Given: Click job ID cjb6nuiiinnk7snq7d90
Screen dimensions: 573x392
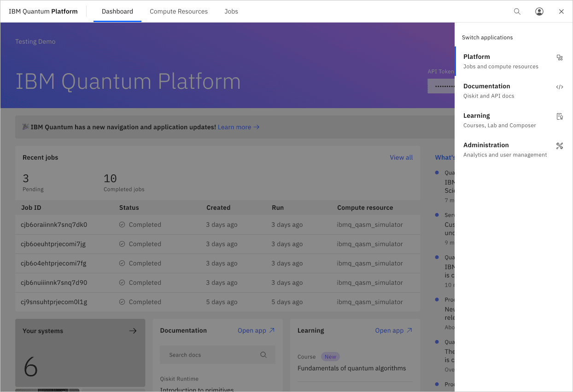Looking at the screenshot, I should pyautogui.click(x=54, y=282).
